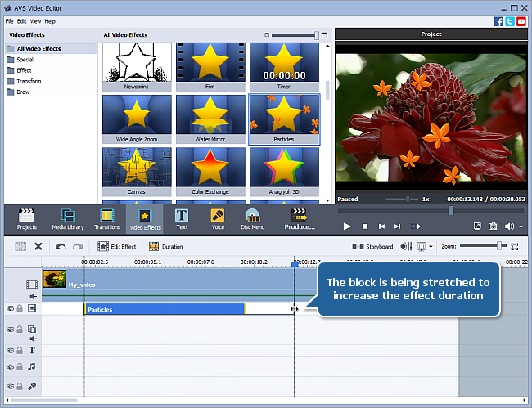532x408 pixels.
Task: Toggle visibility of the video effects track
Action: pos(11,308)
